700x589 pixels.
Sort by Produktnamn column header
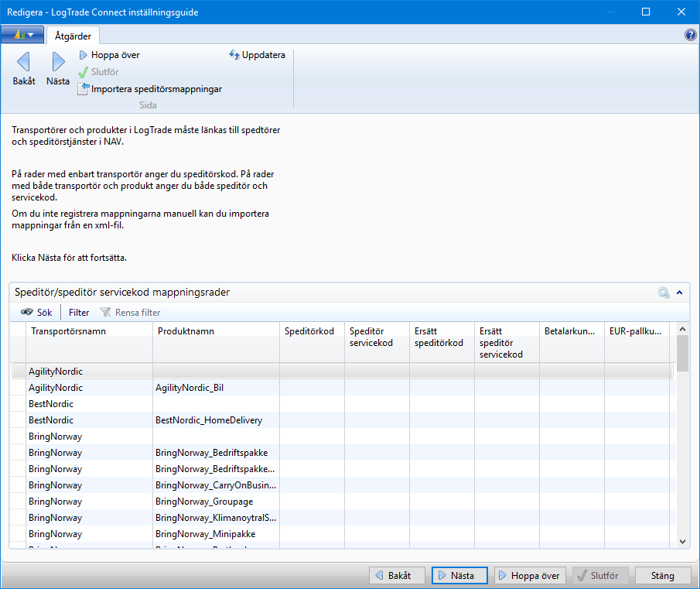coord(216,342)
